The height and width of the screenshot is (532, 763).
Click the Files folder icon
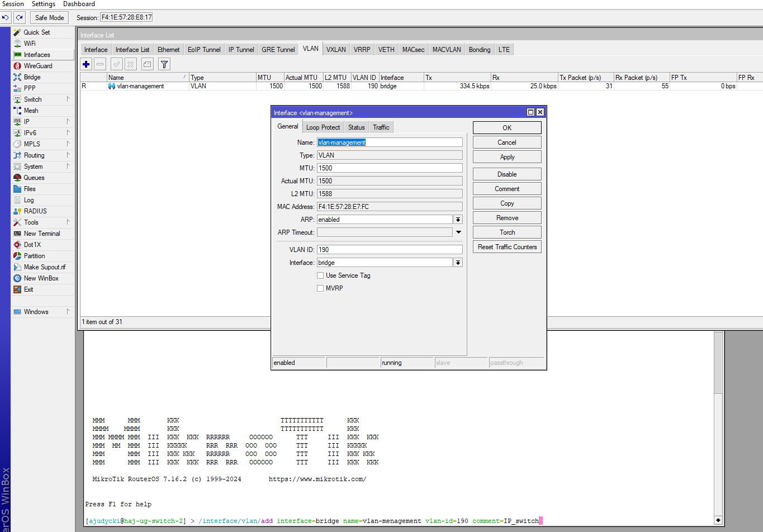(17, 189)
